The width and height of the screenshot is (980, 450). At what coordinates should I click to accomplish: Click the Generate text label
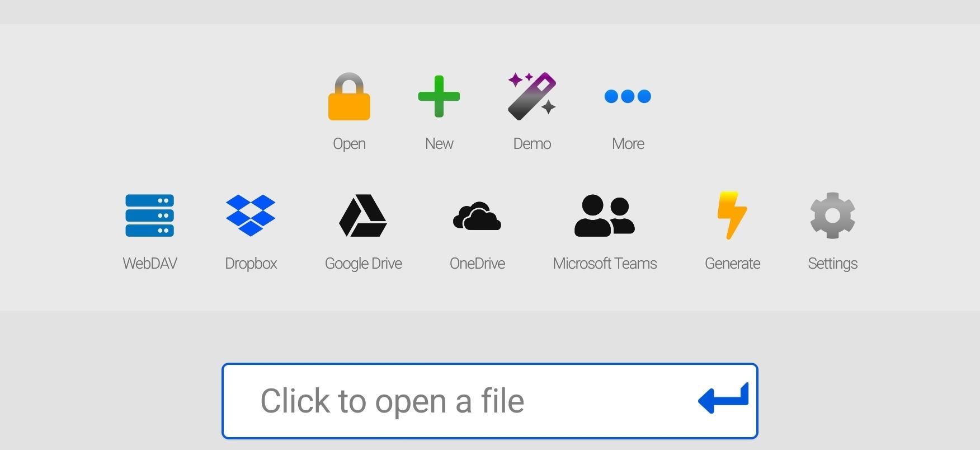point(732,264)
